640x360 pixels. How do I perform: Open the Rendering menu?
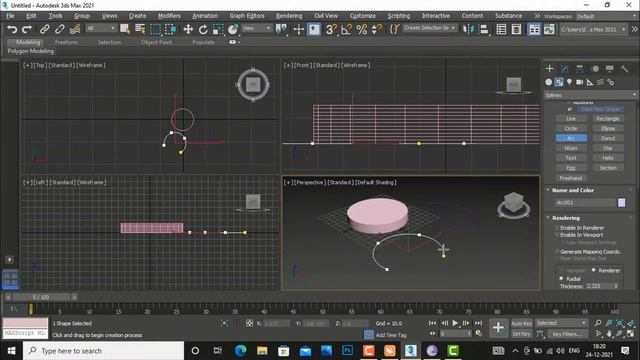pyautogui.click(x=289, y=16)
